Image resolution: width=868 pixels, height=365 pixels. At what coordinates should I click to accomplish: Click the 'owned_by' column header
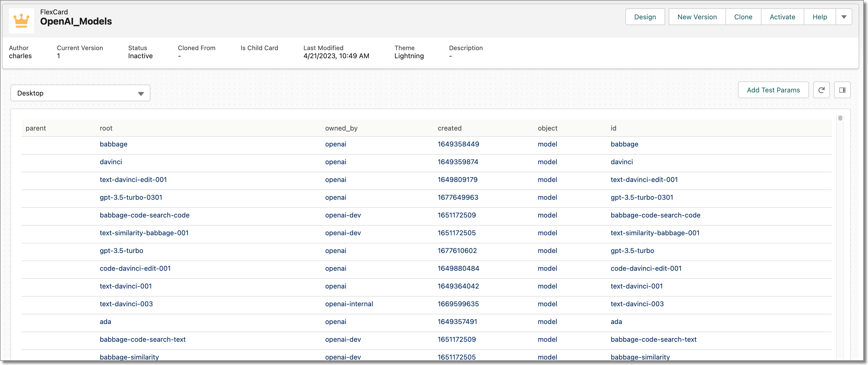coord(341,128)
